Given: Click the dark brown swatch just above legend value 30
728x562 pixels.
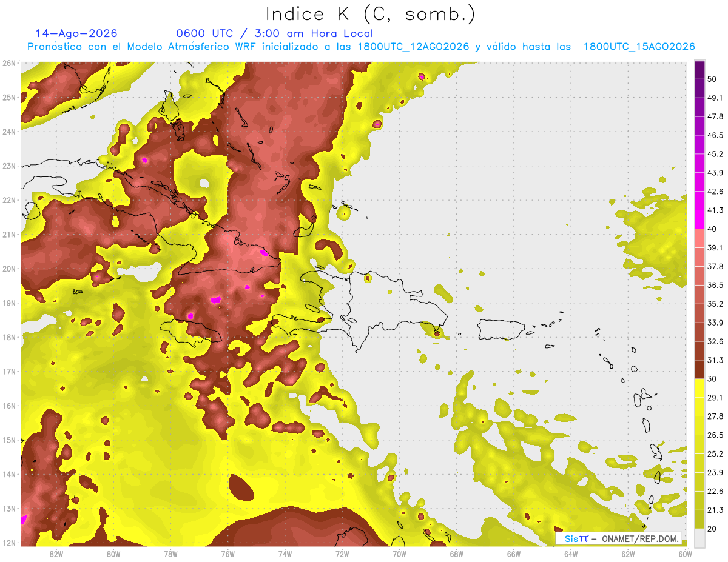Looking at the screenshot, I should pos(699,369).
